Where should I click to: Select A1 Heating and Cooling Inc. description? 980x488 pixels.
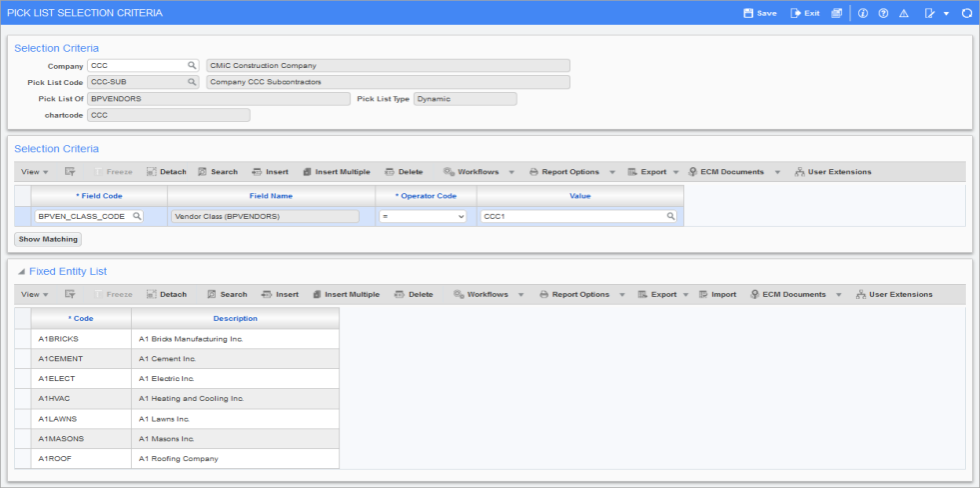(x=235, y=399)
